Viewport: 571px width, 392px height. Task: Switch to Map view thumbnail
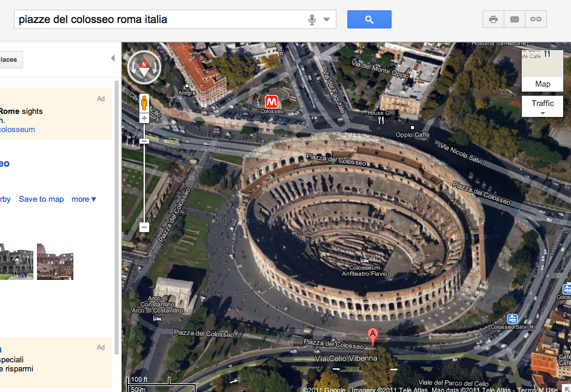543,70
